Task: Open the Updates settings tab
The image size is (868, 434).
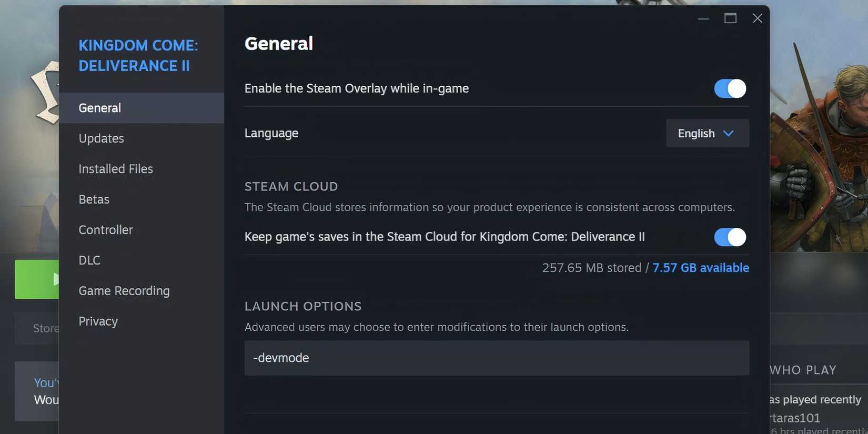Action: (x=102, y=138)
